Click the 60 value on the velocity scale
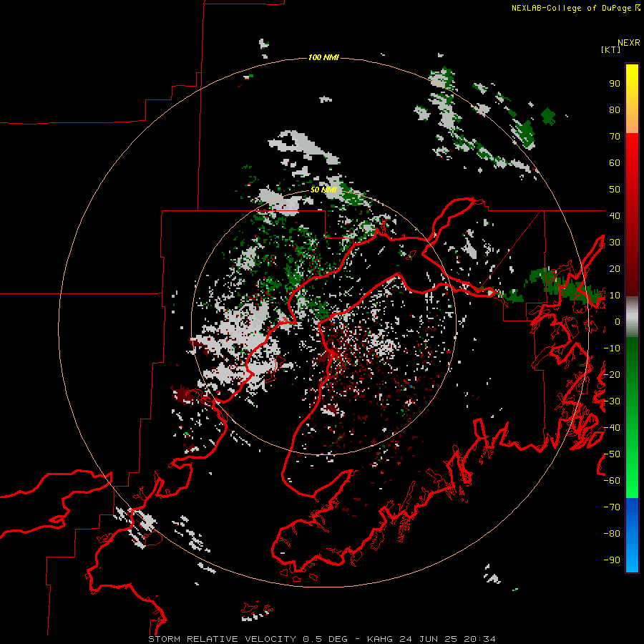644x644 pixels. point(615,163)
